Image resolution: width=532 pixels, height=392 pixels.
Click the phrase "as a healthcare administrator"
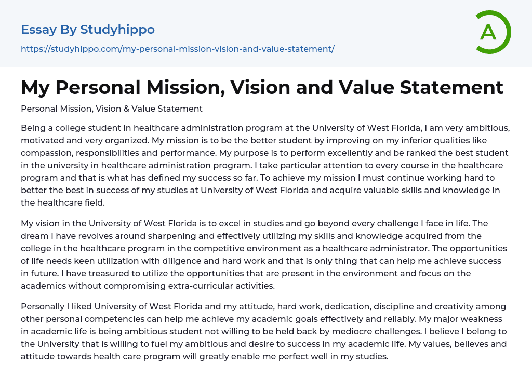(x=341, y=248)
